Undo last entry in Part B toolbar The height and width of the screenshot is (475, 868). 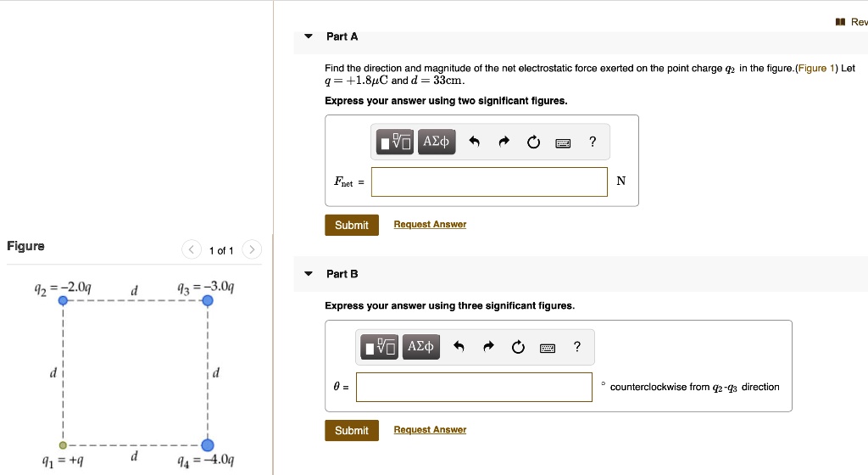tap(459, 347)
